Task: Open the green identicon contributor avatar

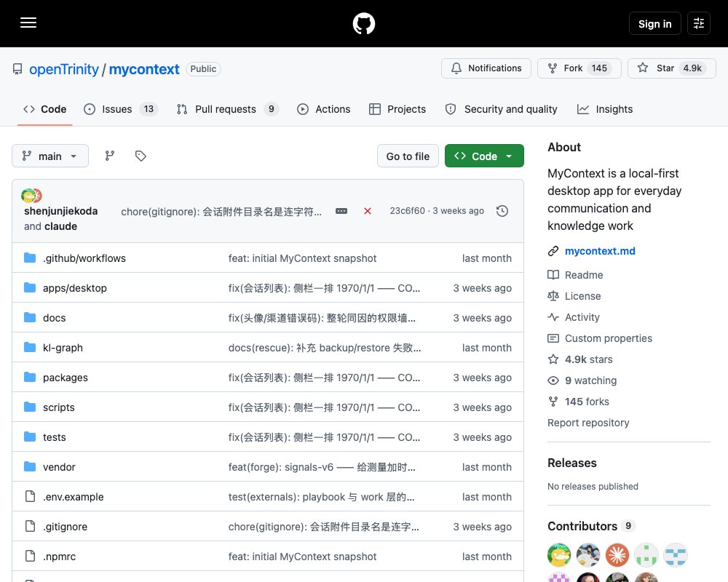Action: click(646, 555)
